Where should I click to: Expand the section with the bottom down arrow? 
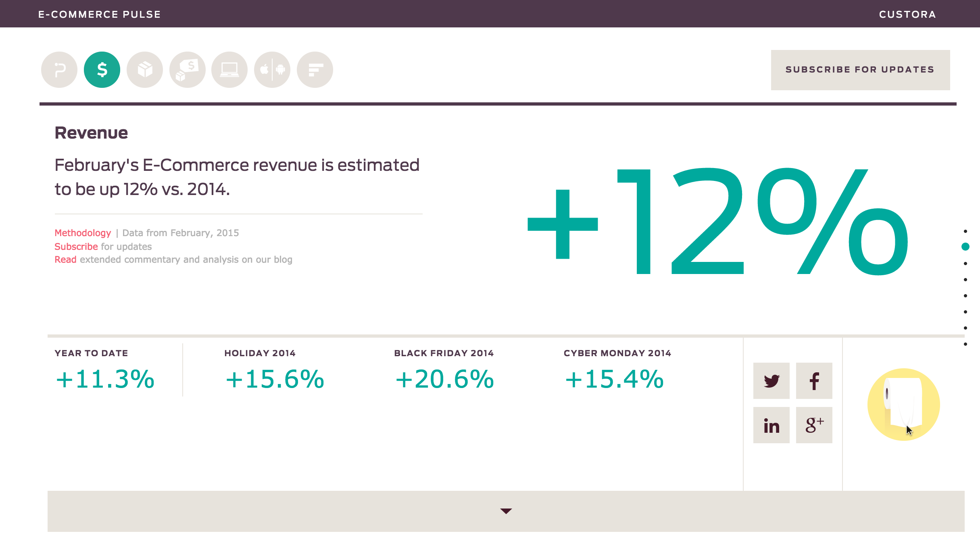point(506,511)
